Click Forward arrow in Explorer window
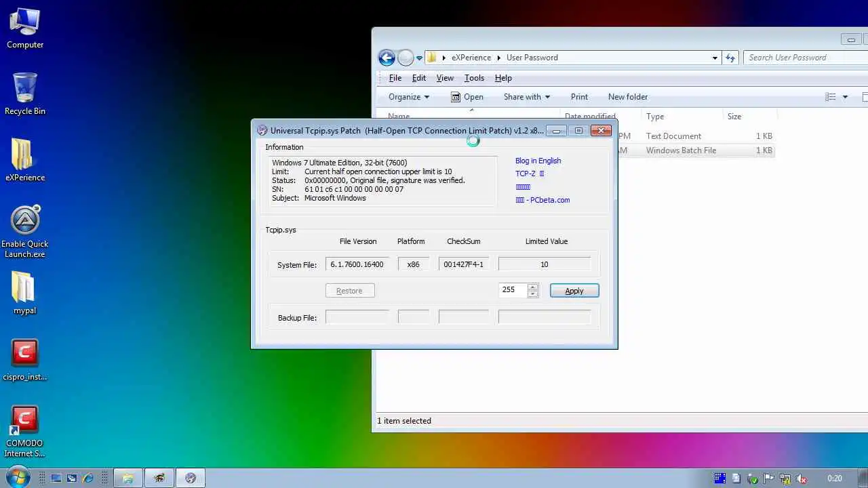 point(406,58)
